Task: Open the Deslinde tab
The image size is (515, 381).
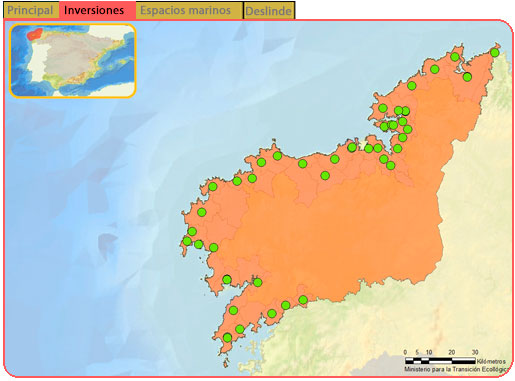Action: pyautogui.click(x=269, y=11)
